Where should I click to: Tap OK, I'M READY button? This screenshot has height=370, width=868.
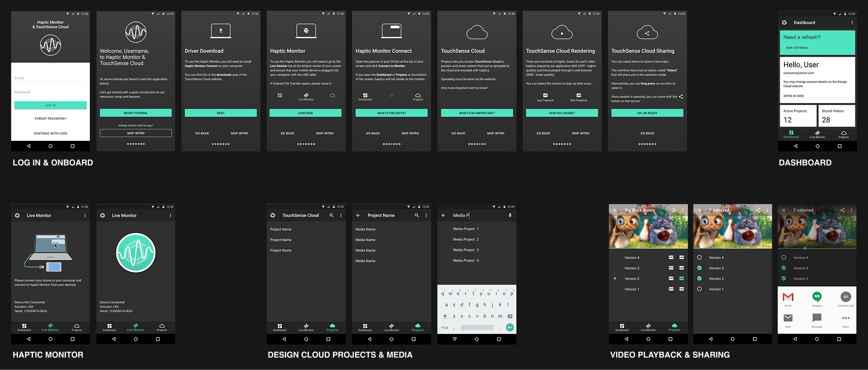[x=647, y=113]
